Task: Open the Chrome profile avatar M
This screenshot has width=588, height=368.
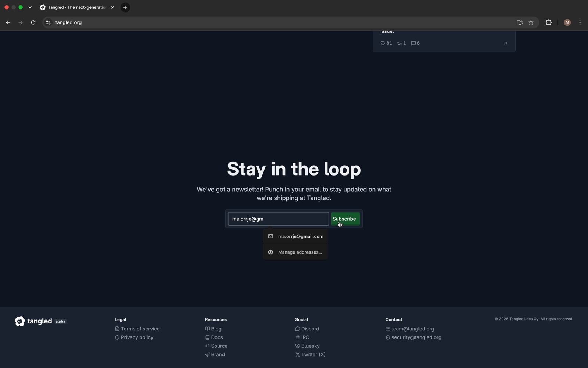Action: pyautogui.click(x=567, y=22)
